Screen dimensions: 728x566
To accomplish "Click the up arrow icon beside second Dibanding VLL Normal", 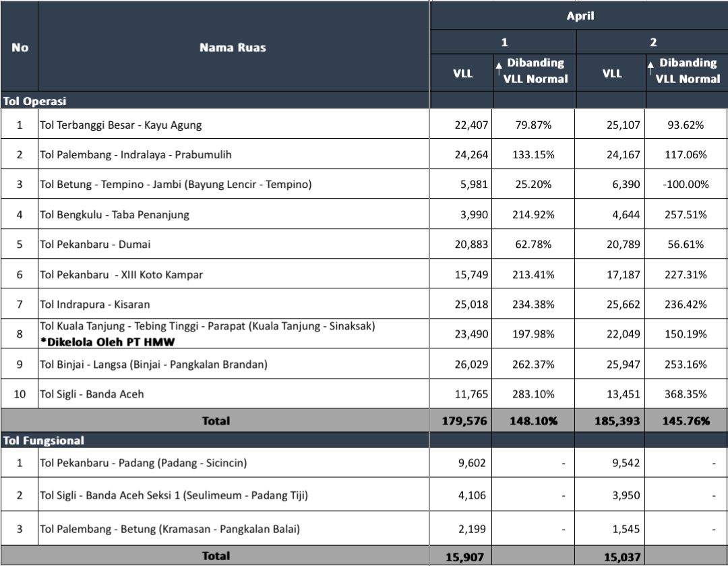I will (x=651, y=67).
